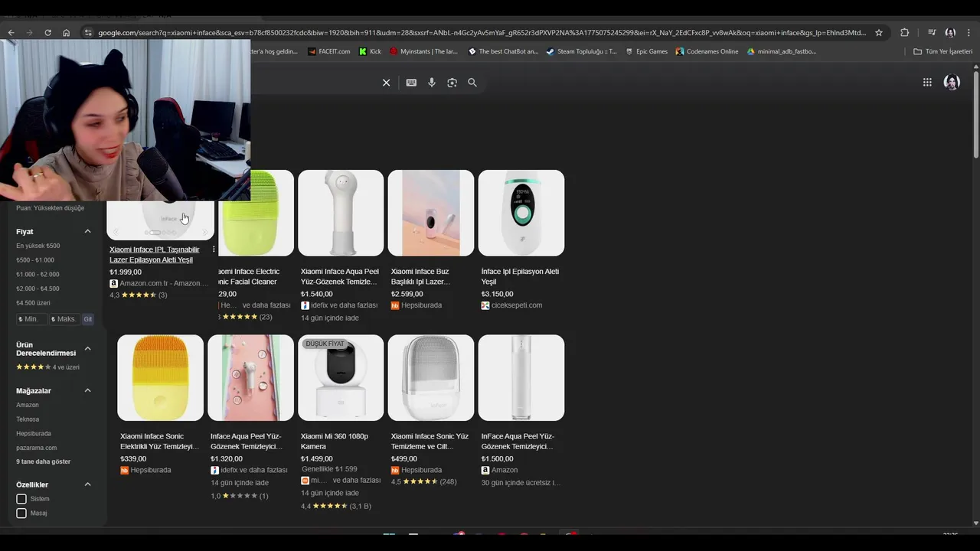Filter by Amazon store
The height and width of the screenshot is (551, 980).
28,405
